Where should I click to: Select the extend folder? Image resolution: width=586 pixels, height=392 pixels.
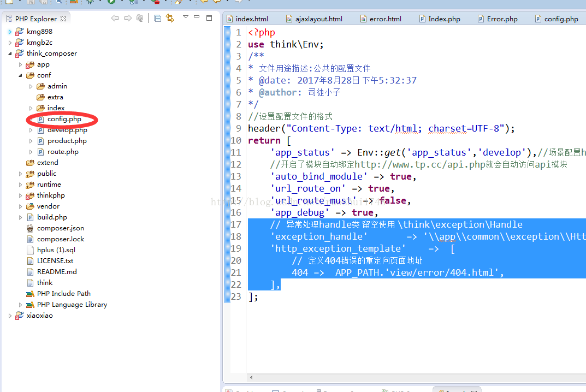pyautogui.click(x=48, y=163)
